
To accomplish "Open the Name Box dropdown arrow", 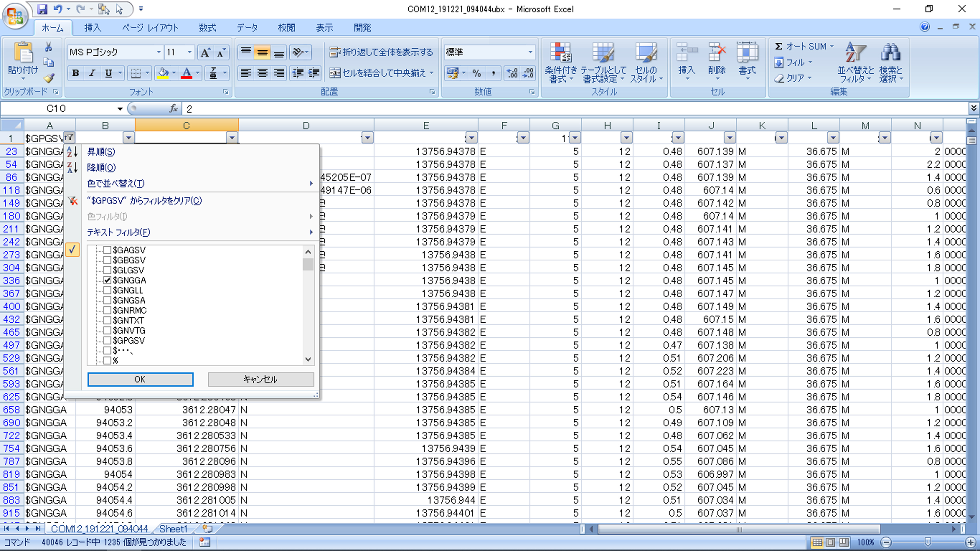I will (120, 109).
